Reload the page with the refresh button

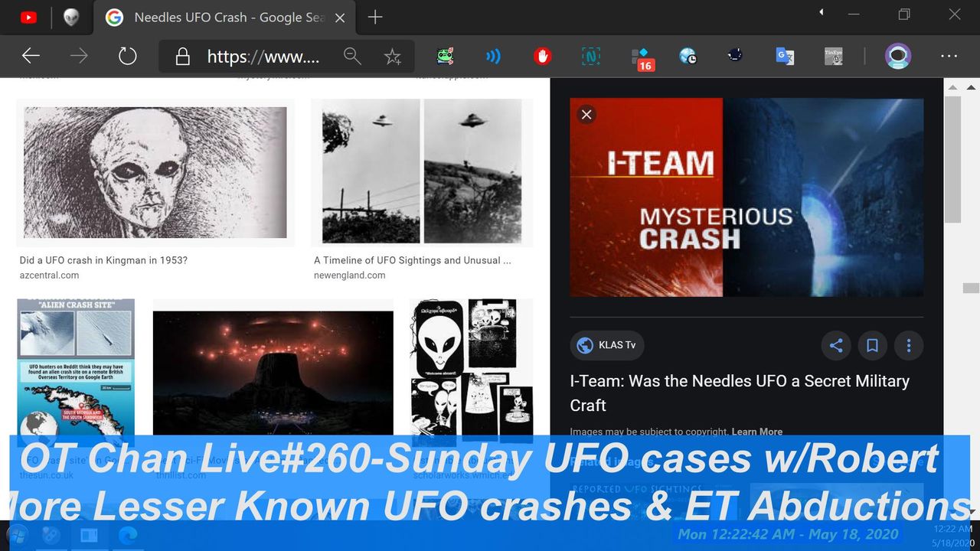click(127, 56)
